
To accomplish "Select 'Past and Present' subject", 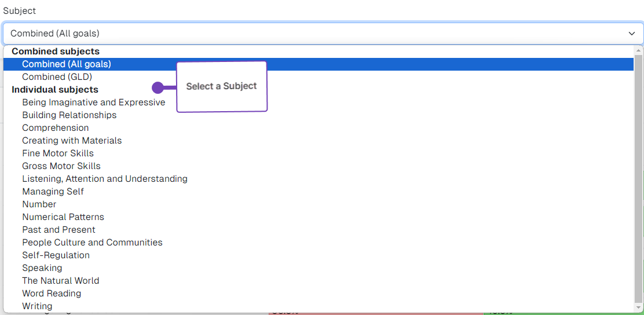I will point(58,230).
